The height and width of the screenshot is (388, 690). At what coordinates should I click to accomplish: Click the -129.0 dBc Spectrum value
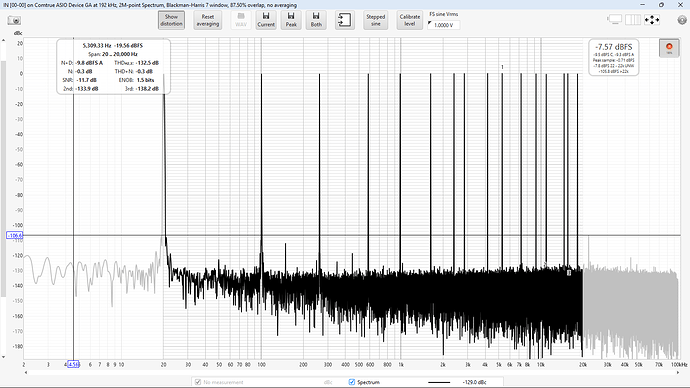coord(475,382)
